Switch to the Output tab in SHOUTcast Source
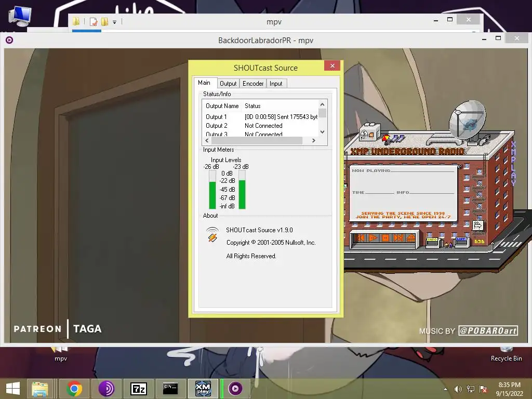532x399 pixels. click(x=228, y=84)
